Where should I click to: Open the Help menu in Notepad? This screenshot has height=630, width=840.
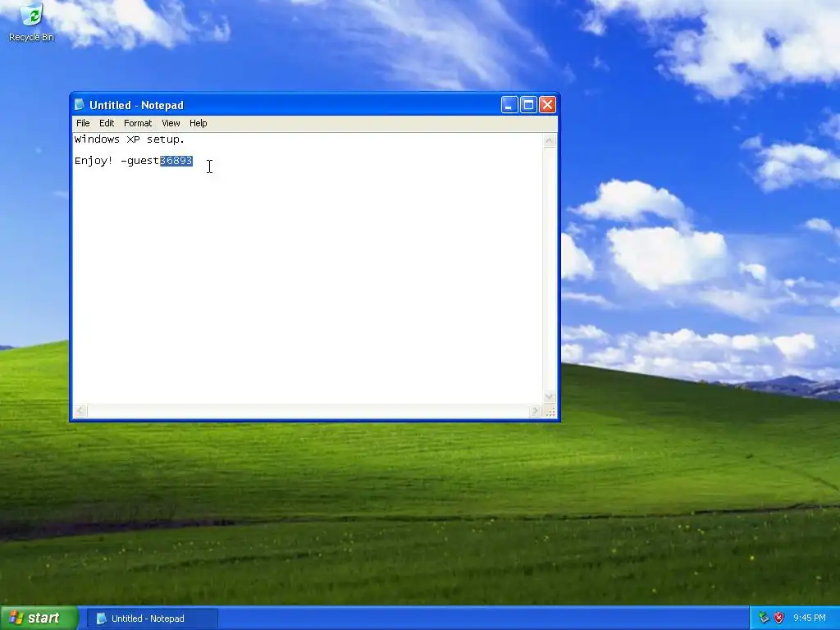(x=199, y=123)
